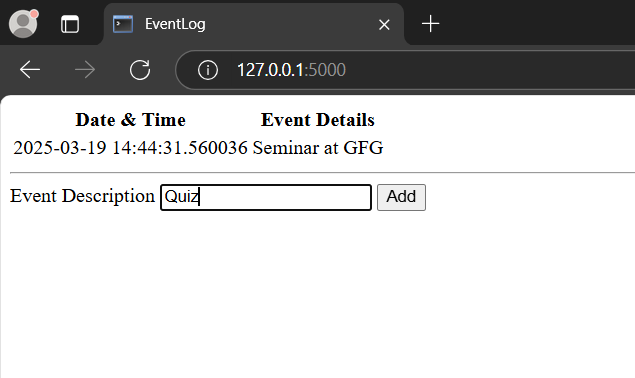The width and height of the screenshot is (635, 378).
Task: Click the Event Description label
Action: (x=83, y=196)
